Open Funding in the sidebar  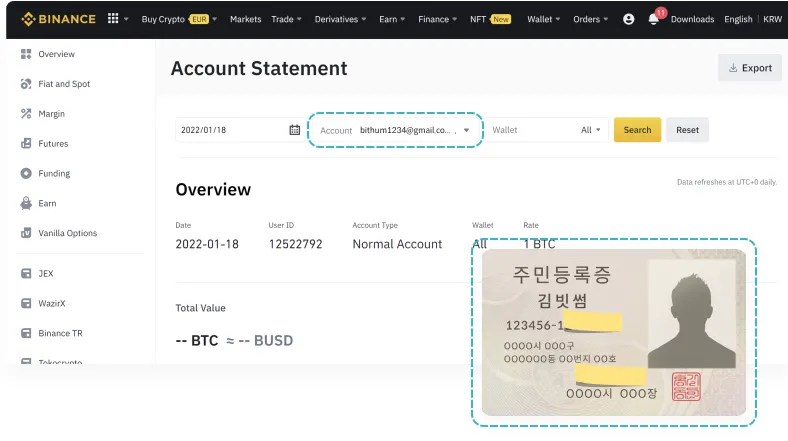54,173
